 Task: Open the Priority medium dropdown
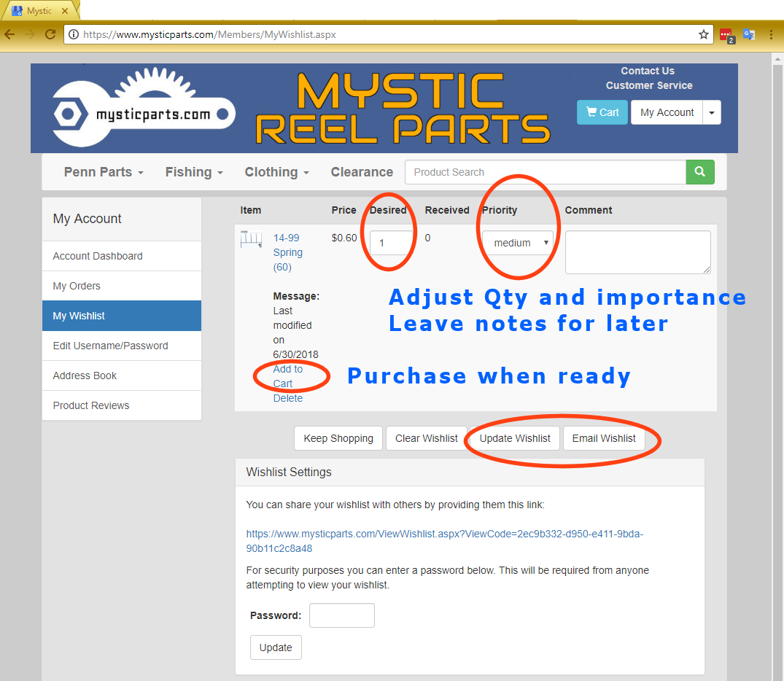[517, 243]
